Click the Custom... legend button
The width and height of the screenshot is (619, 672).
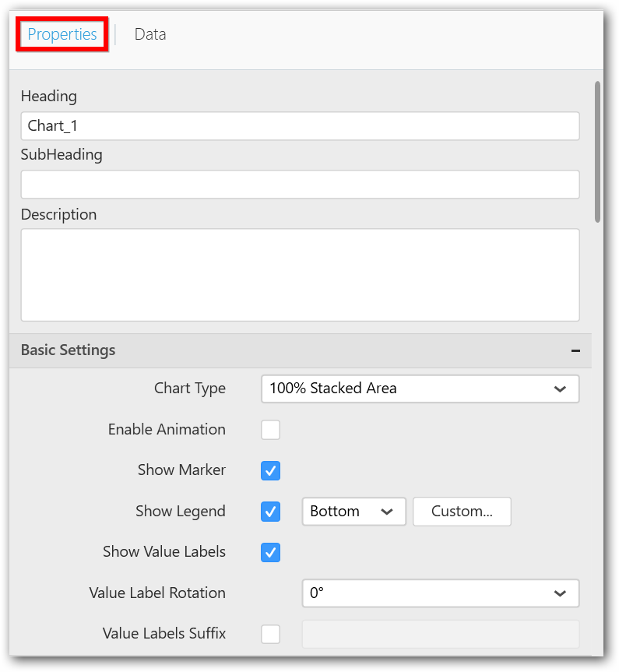point(462,512)
